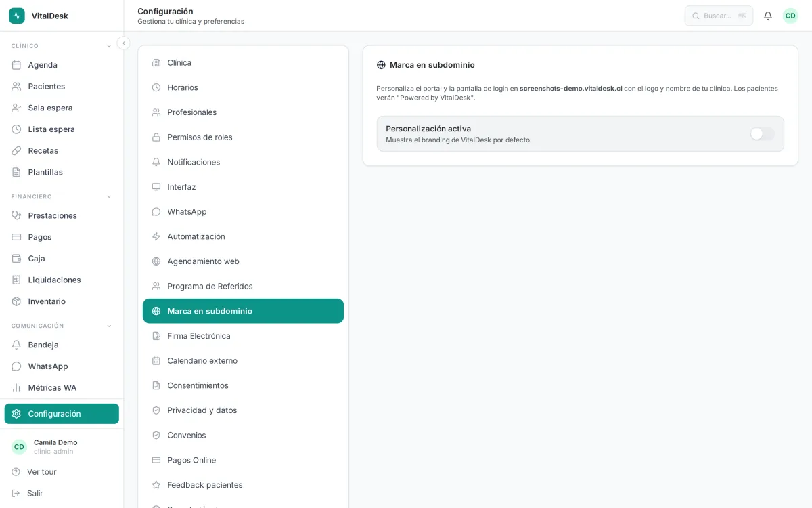Viewport: 812px width, 508px height.
Task: Click the VitalDesk logo icon
Action: pos(17,16)
